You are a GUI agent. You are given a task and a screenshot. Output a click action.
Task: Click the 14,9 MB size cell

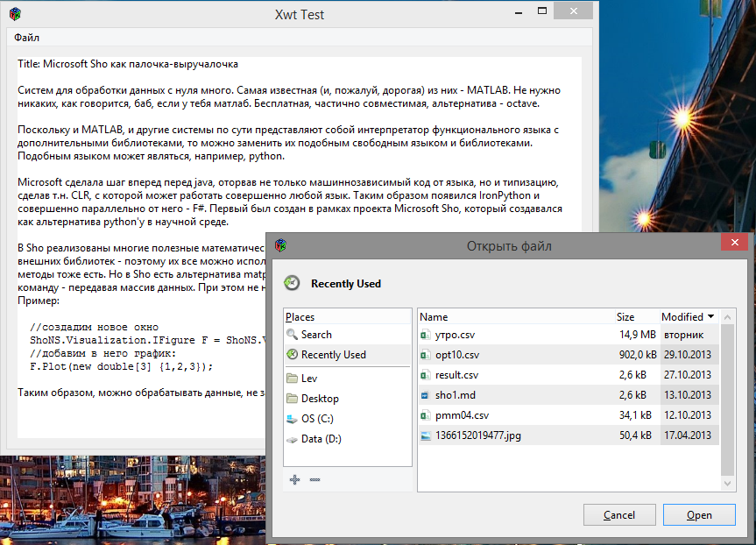(x=638, y=335)
